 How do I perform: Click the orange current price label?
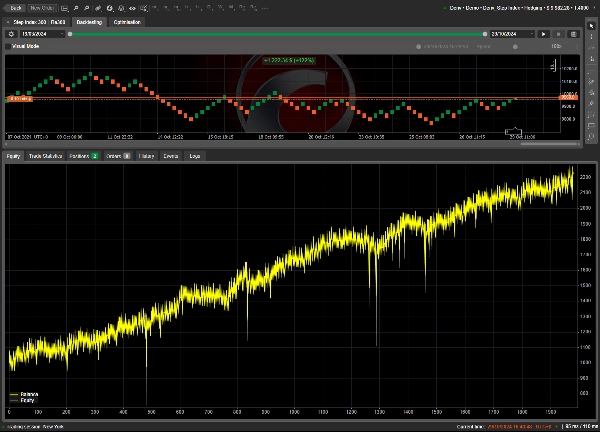[567, 98]
